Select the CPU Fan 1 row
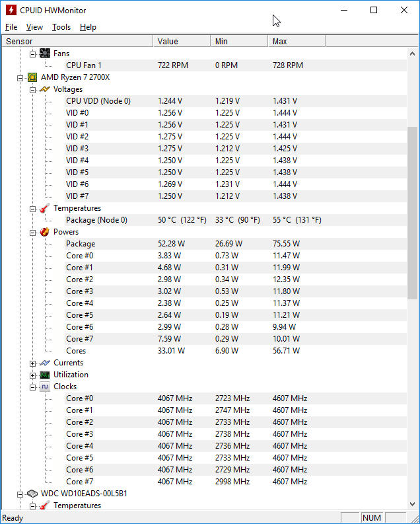 pyautogui.click(x=236, y=65)
